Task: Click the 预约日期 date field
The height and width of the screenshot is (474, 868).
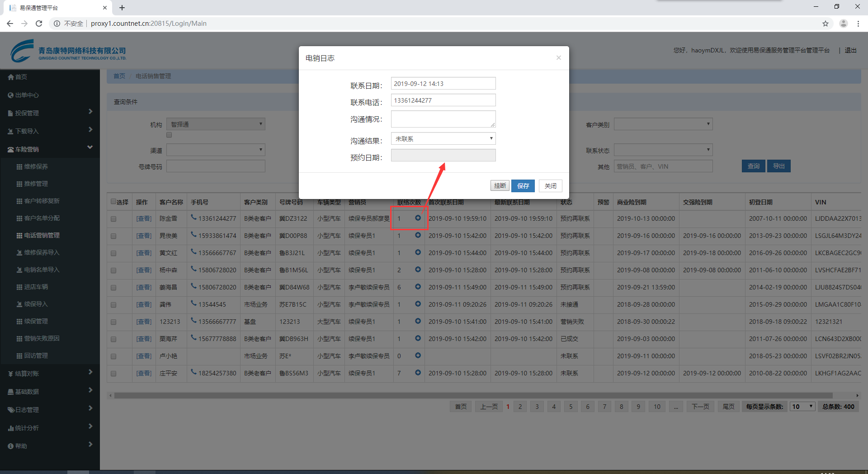Action: coord(443,155)
